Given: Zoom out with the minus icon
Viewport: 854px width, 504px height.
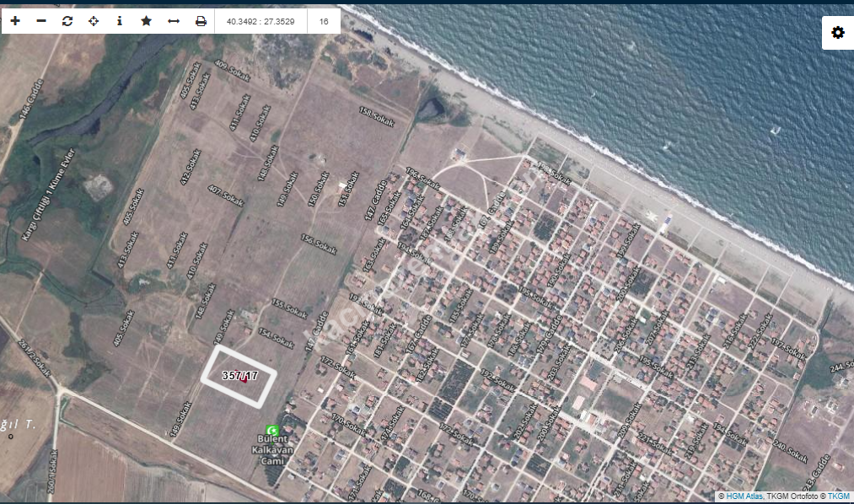Looking at the screenshot, I should pyautogui.click(x=41, y=21).
